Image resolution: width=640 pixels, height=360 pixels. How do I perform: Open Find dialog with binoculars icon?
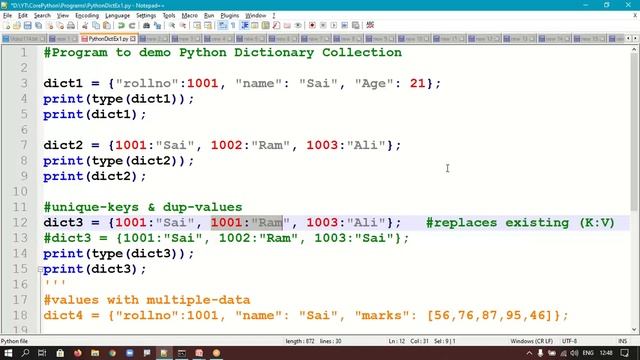click(x=146, y=25)
